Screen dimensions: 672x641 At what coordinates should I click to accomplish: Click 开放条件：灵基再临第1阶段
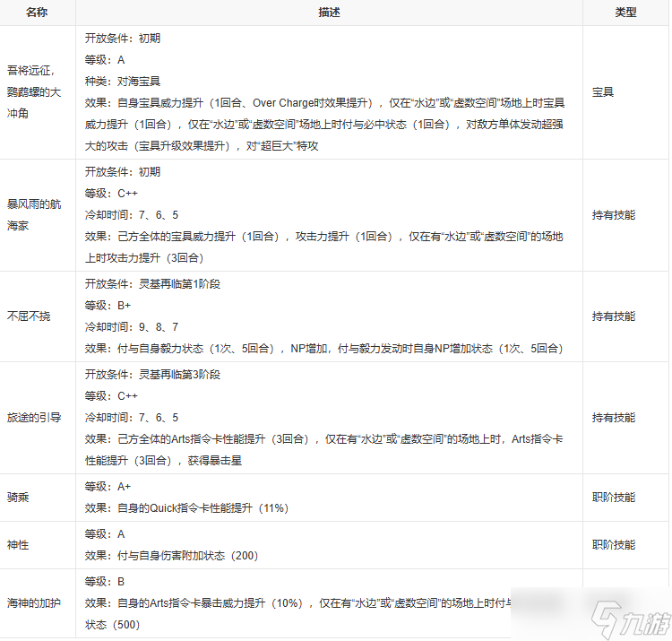coord(152,284)
